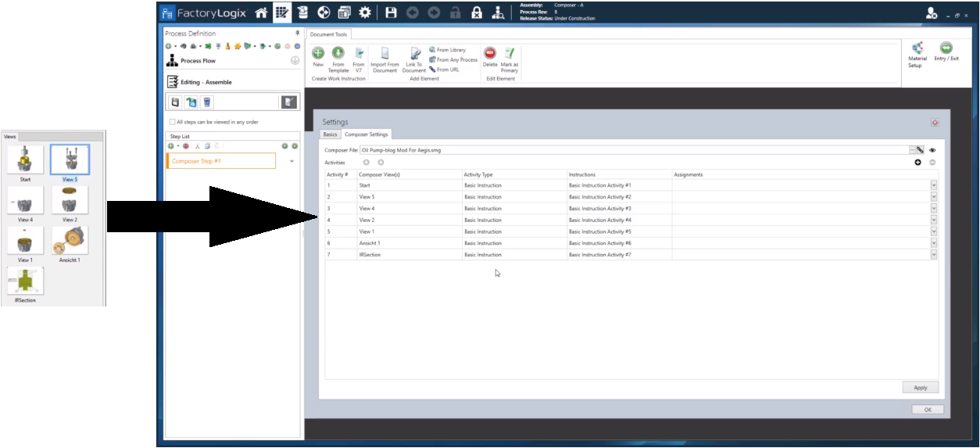
Task: Enable All steps can be viewed in any order
Action: 172,122
